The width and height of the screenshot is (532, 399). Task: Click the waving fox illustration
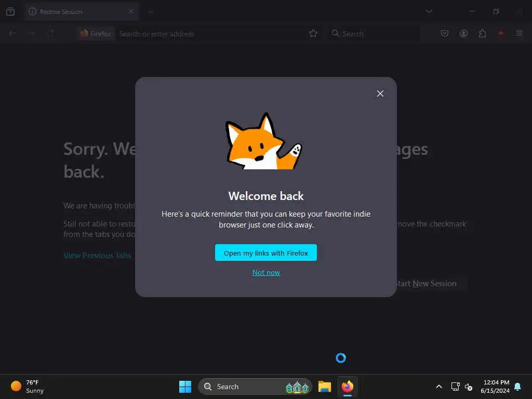(x=263, y=141)
